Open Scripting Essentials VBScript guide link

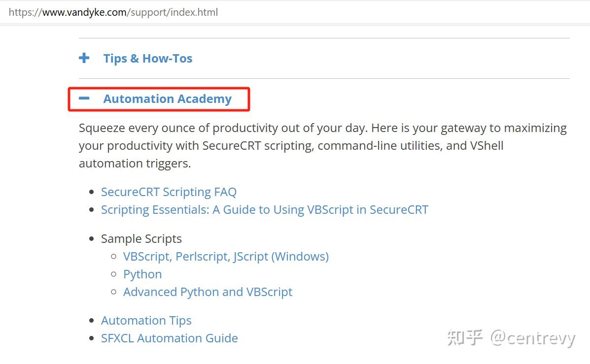pyautogui.click(x=265, y=210)
